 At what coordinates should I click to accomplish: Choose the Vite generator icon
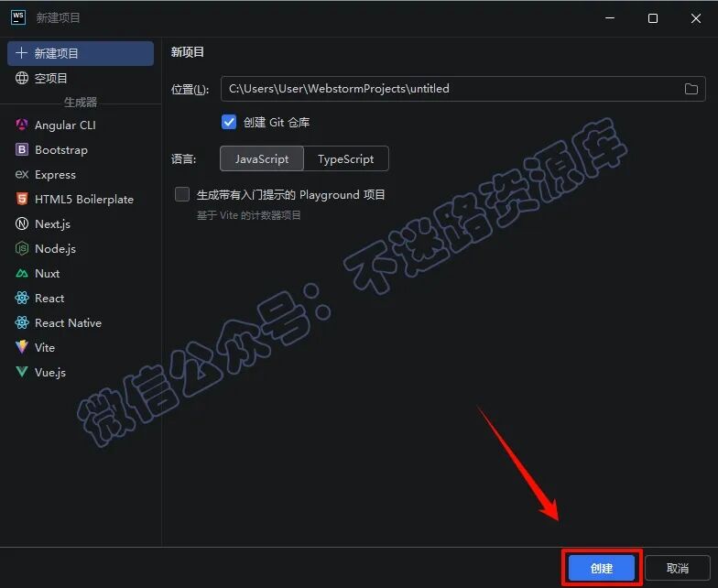22,347
